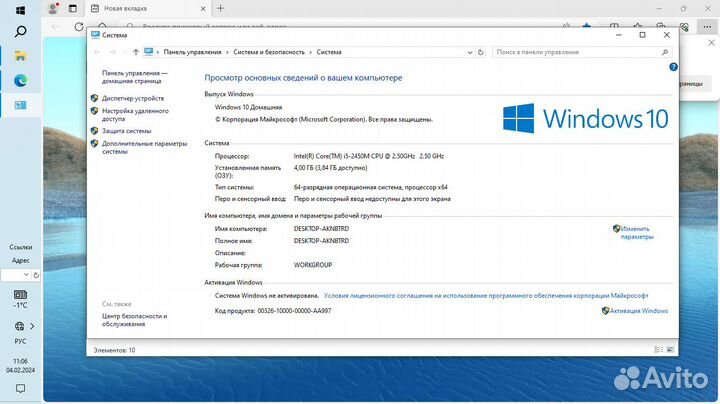Open Edge settings and more menu
720x404 pixels.
[707, 27]
